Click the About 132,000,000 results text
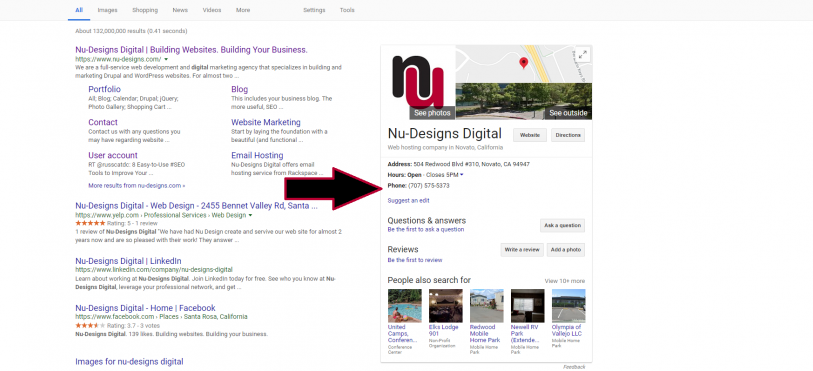813x371 pixels. 131,31
